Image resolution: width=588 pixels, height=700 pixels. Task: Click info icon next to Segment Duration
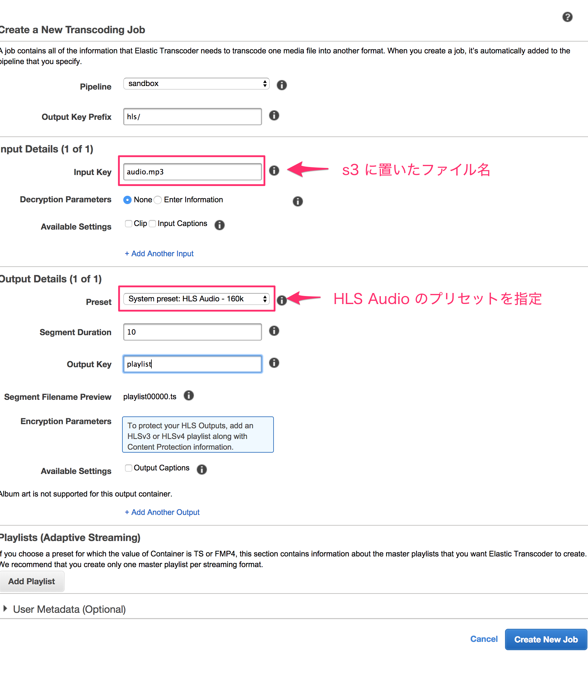(x=274, y=331)
